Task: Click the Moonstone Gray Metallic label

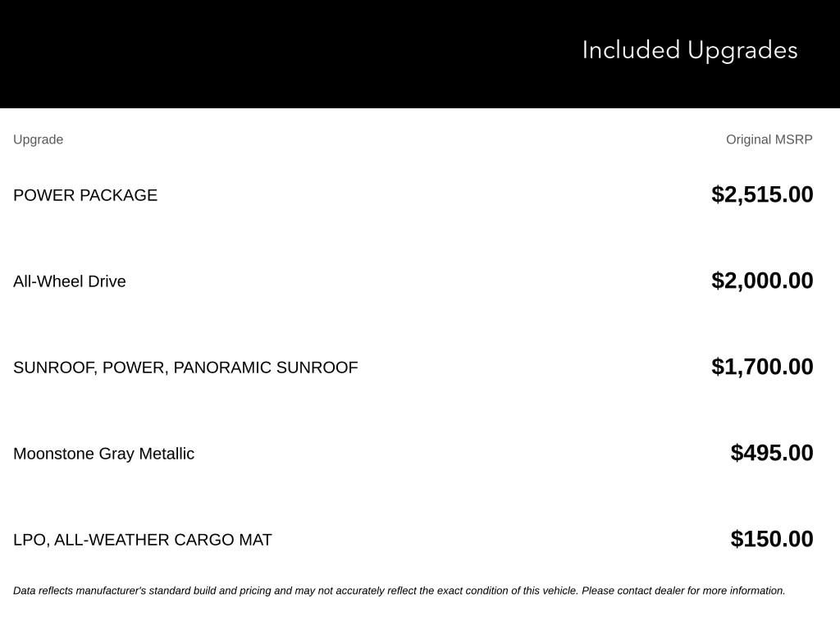Action: tap(104, 454)
